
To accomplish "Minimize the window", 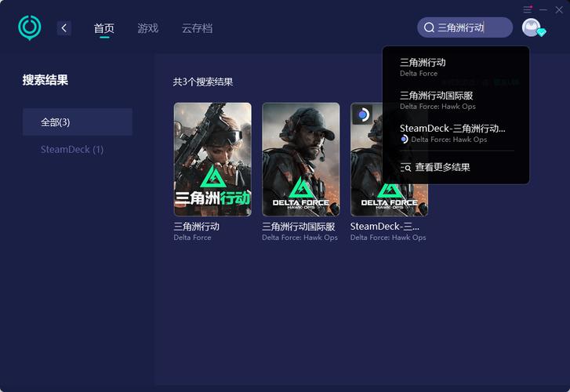I will (x=543, y=10).
